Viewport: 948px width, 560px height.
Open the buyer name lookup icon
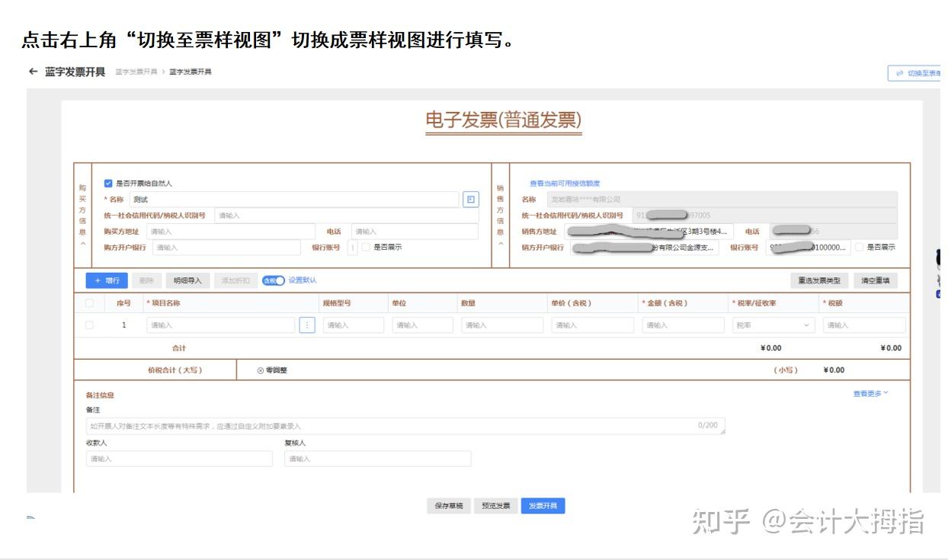[x=471, y=200]
